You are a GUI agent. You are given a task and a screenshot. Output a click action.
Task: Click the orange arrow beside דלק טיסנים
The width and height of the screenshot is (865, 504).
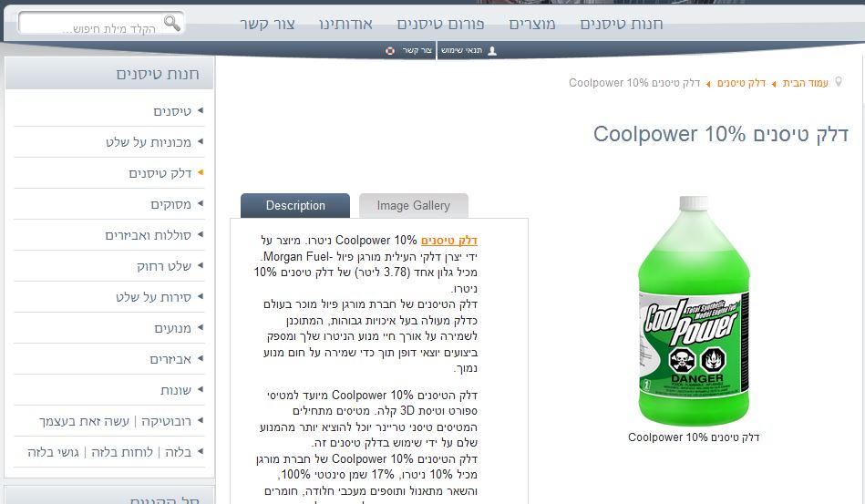coord(201,172)
